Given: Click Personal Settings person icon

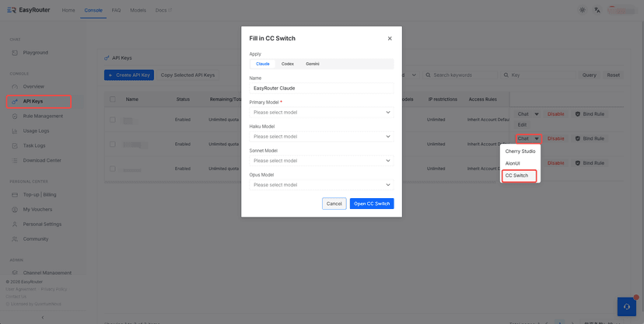Looking at the screenshot, I should tap(15, 225).
